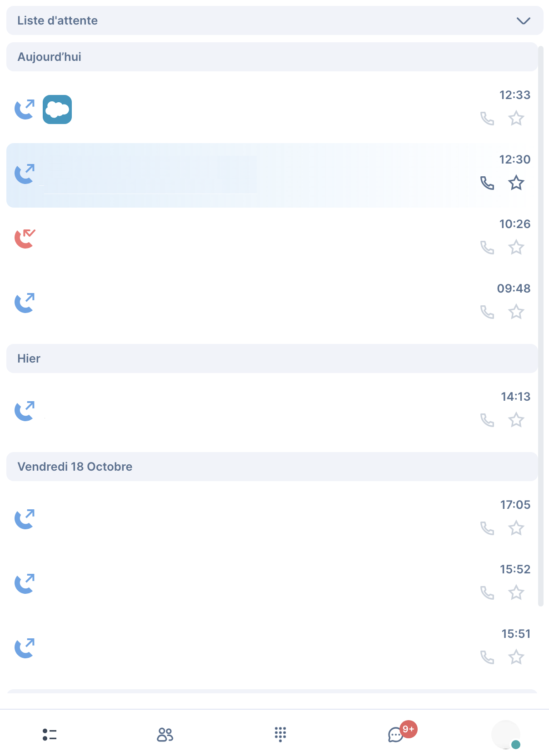Dial back the 09:48 call
This screenshot has width=549, height=756.
coord(487,312)
